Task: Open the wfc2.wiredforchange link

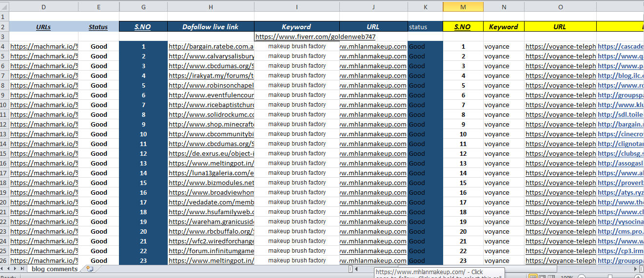Action: [x=211, y=241]
